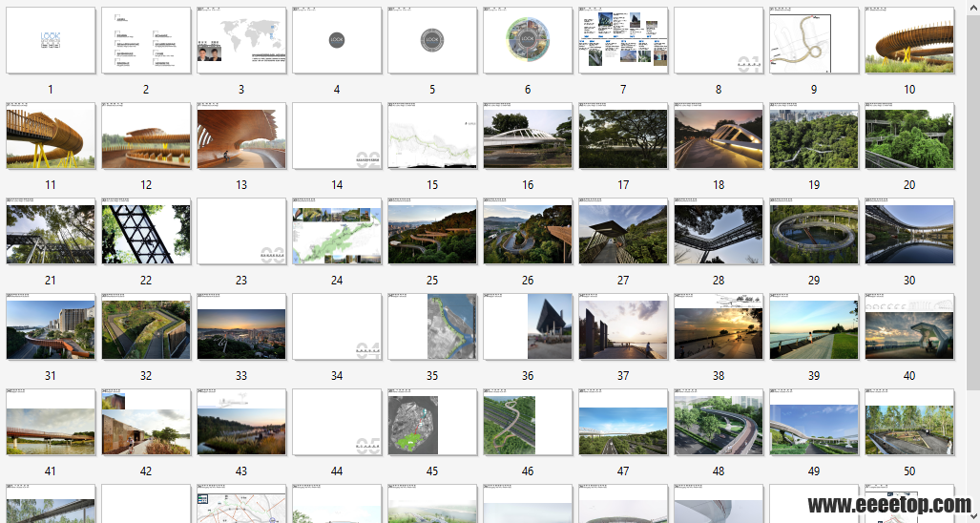Select slide 33 city sunset panorama
This screenshot has width=980, height=523.
point(241,326)
